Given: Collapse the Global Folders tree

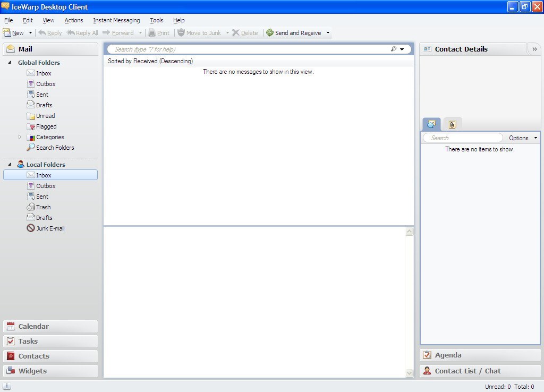Looking at the screenshot, I should tap(10, 63).
